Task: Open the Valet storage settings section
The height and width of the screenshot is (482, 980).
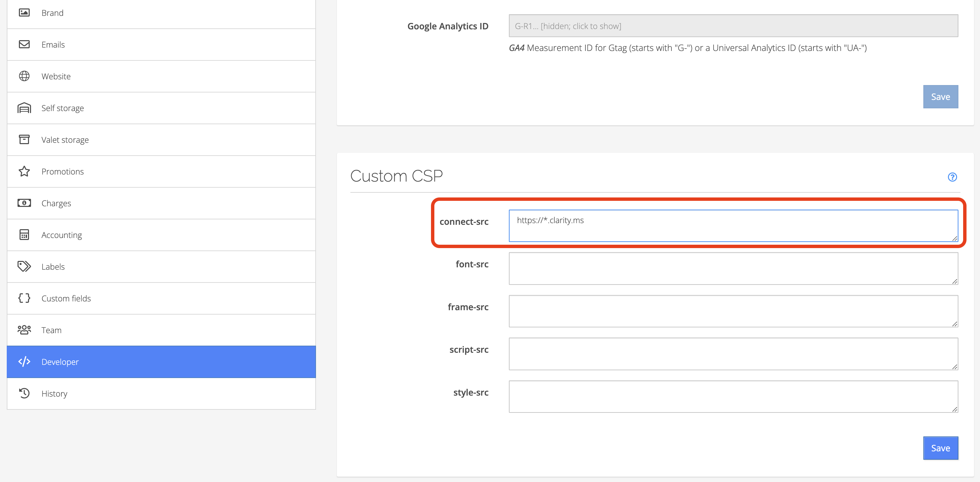Action: 65,140
